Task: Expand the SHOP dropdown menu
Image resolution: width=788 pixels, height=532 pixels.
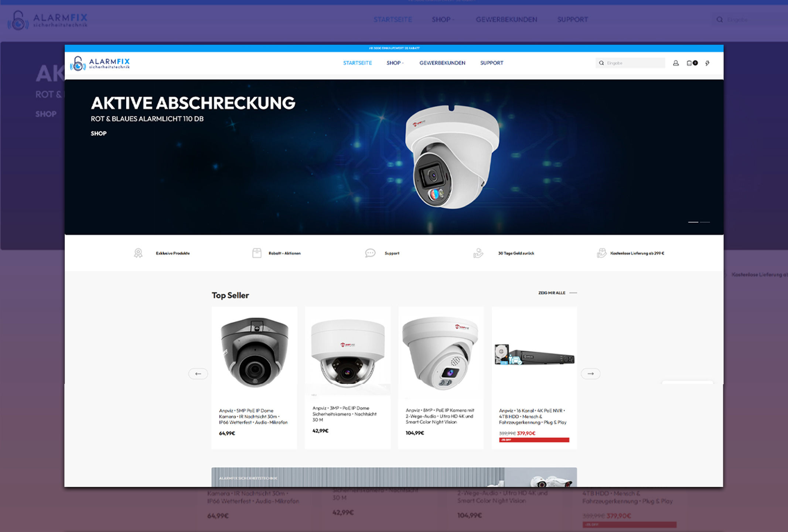Action: (x=395, y=63)
